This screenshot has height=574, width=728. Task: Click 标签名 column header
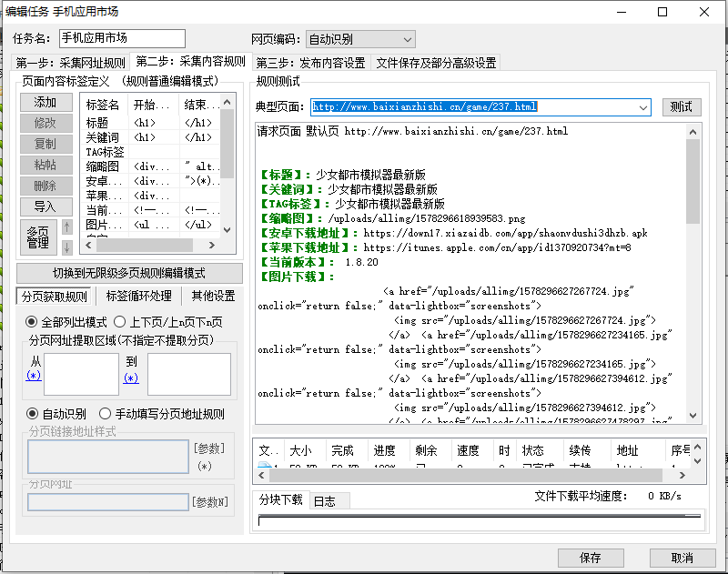coord(105,105)
